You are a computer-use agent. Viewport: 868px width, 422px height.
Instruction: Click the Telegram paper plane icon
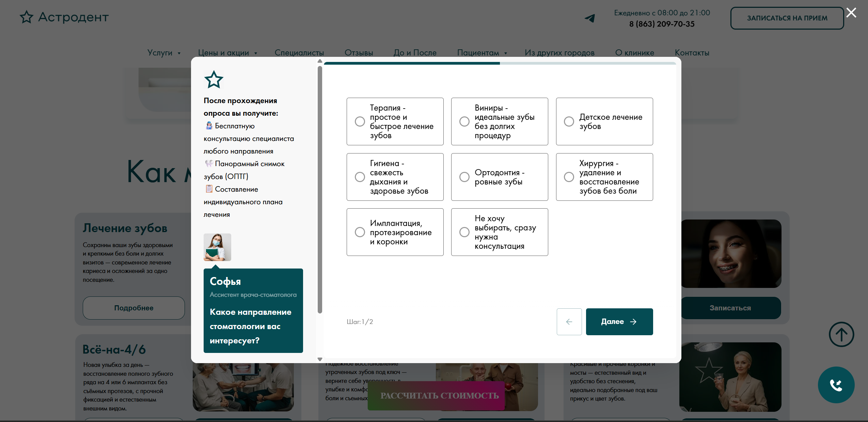[x=590, y=18]
